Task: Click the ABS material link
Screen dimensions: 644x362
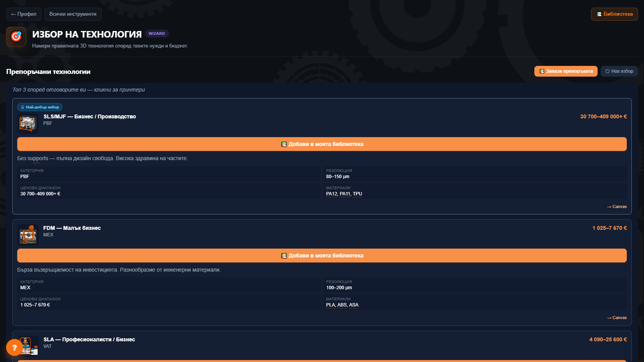Action: click(x=342, y=305)
